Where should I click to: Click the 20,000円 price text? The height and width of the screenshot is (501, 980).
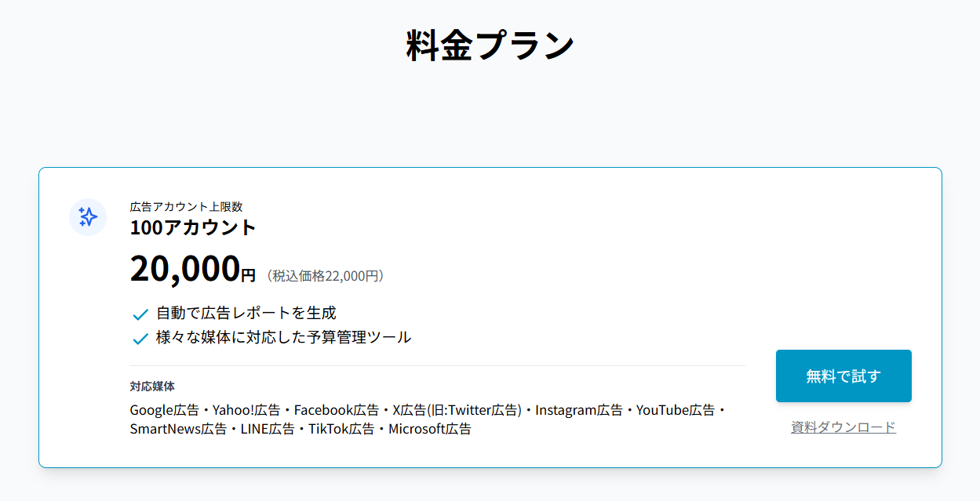click(x=192, y=269)
